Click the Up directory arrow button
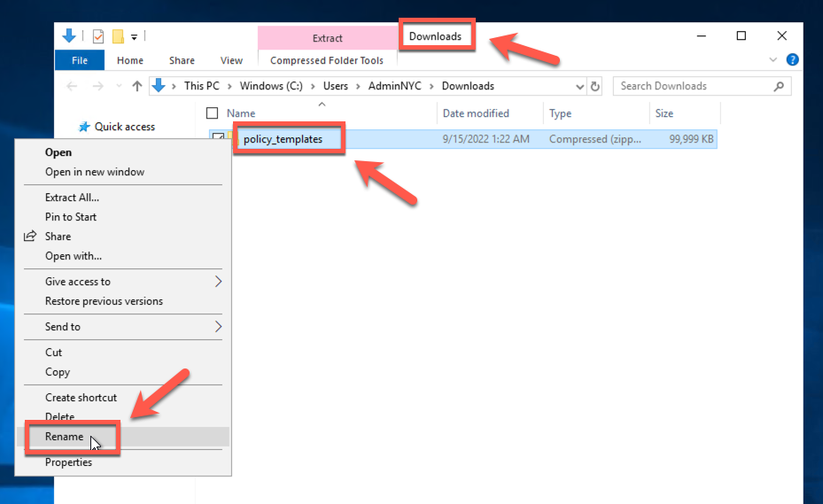The height and width of the screenshot is (504, 823). pos(136,86)
